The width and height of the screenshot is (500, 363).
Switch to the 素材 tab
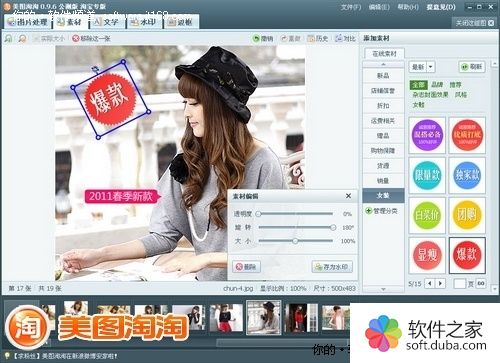(x=70, y=22)
